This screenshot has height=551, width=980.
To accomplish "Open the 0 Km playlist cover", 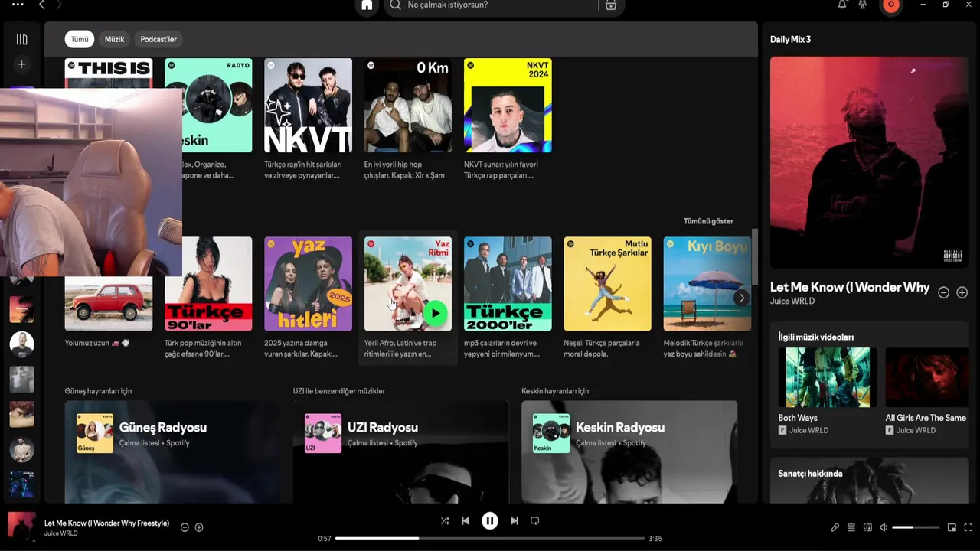I will [408, 106].
